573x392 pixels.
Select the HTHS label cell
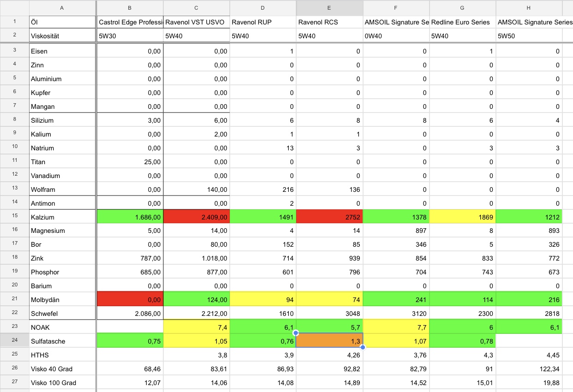pyautogui.click(x=62, y=355)
